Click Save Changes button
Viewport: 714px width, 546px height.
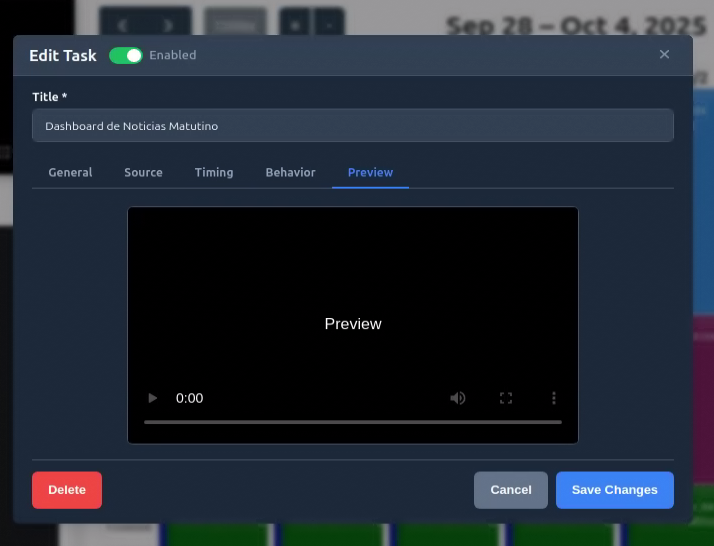click(x=614, y=490)
